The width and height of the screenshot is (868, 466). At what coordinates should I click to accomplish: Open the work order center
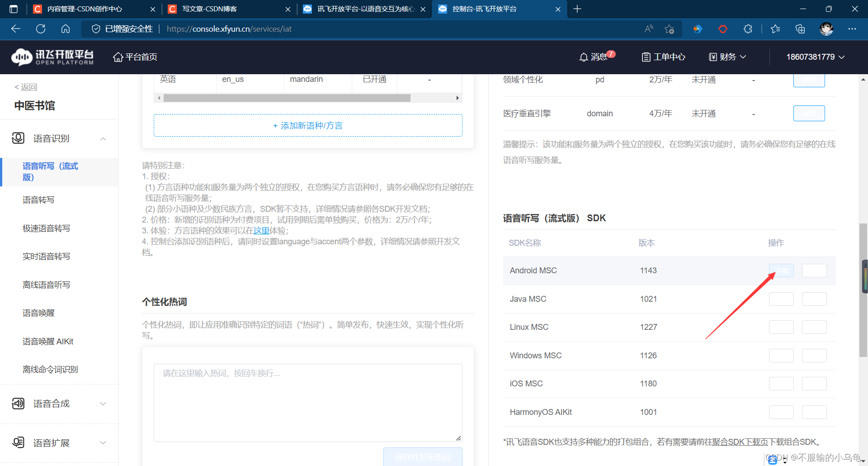pos(663,57)
